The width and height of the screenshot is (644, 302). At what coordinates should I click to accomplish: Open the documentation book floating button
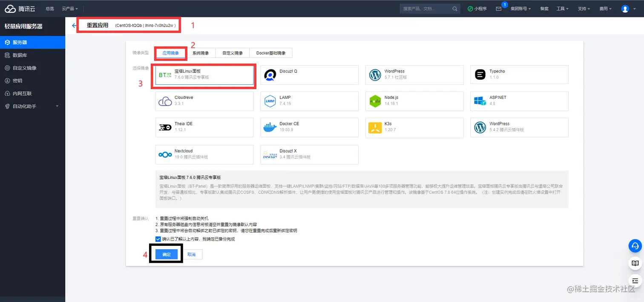click(635, 263)
